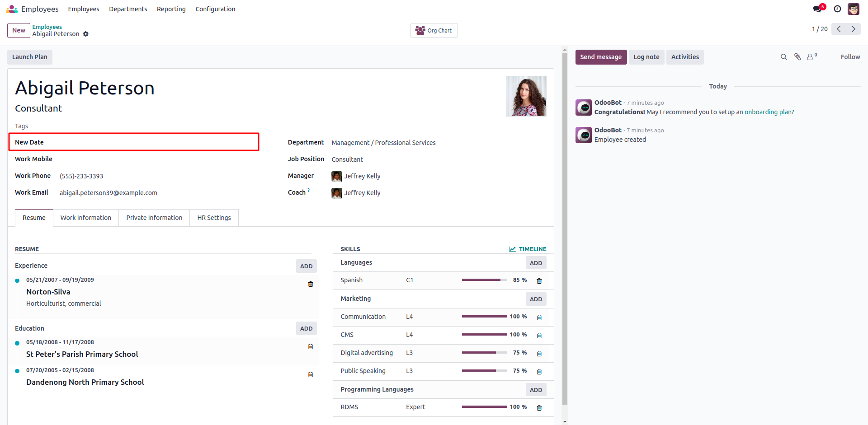Delete the Spanish language skill

coord(539,281)
